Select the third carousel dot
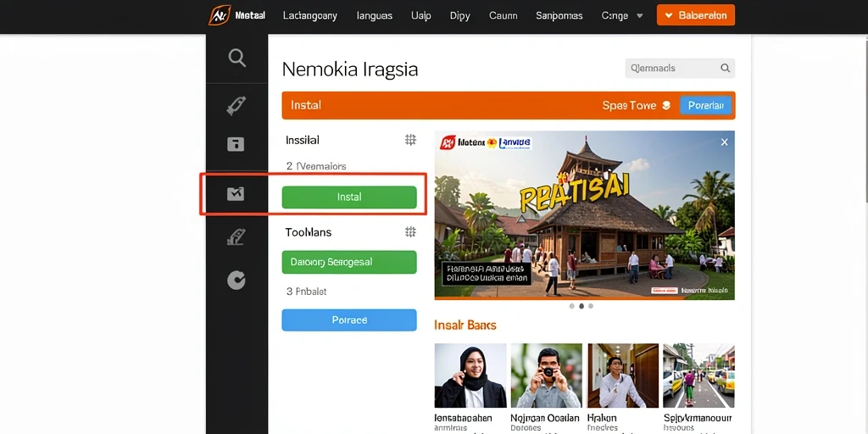The width and height of the screenshot is (868, 434). tap(591, 305)
